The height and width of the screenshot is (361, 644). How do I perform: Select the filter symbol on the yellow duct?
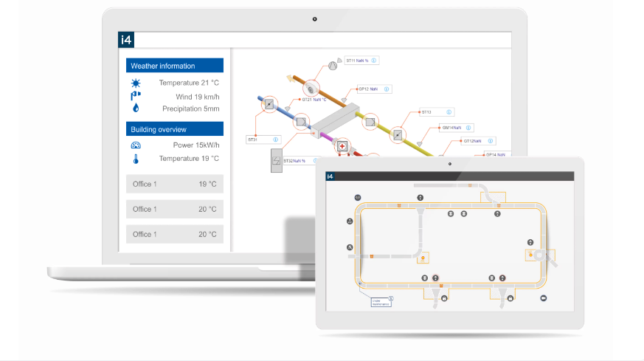tap(370, 122)
